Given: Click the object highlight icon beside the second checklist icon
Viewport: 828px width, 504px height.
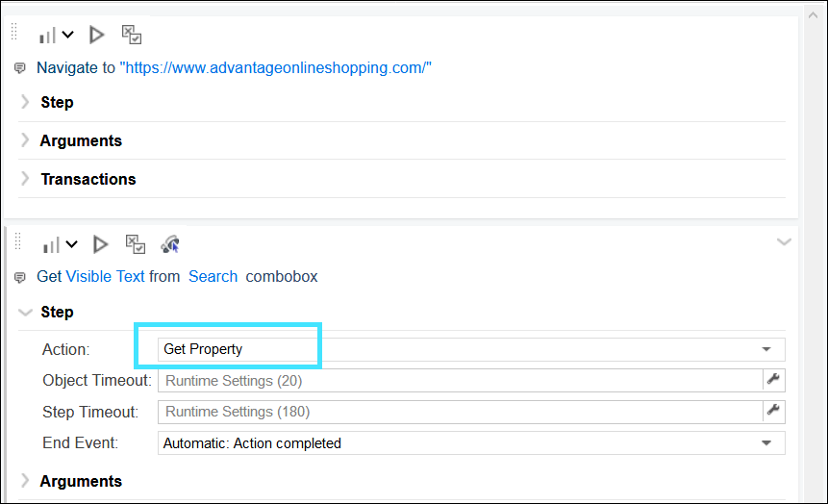Looking at the screenshot, I should 170,244.
